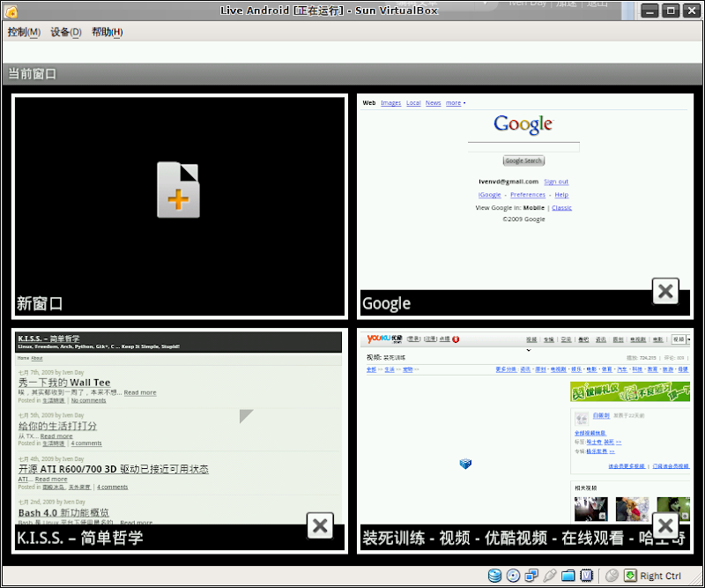Click the keyboard capture arrow icon

click(630, 576)
